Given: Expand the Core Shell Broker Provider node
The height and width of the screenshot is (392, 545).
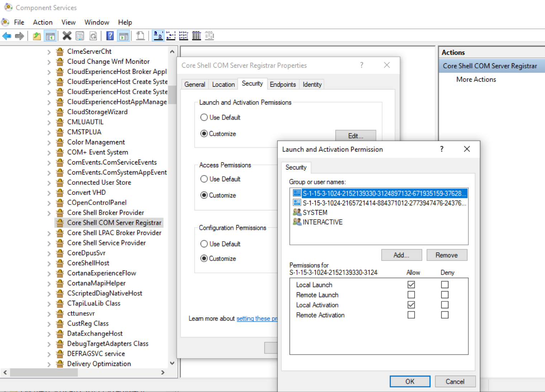Looking at the screenshot, I should click(x=49, y=213).
